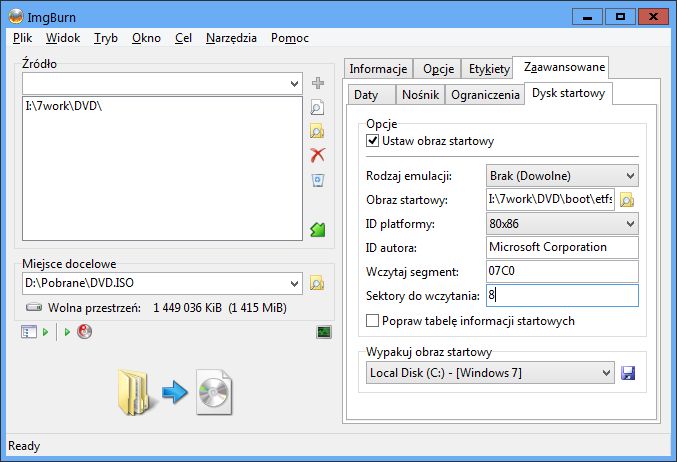
Task: Open the Plik menu
Action: tap(22, 38)
